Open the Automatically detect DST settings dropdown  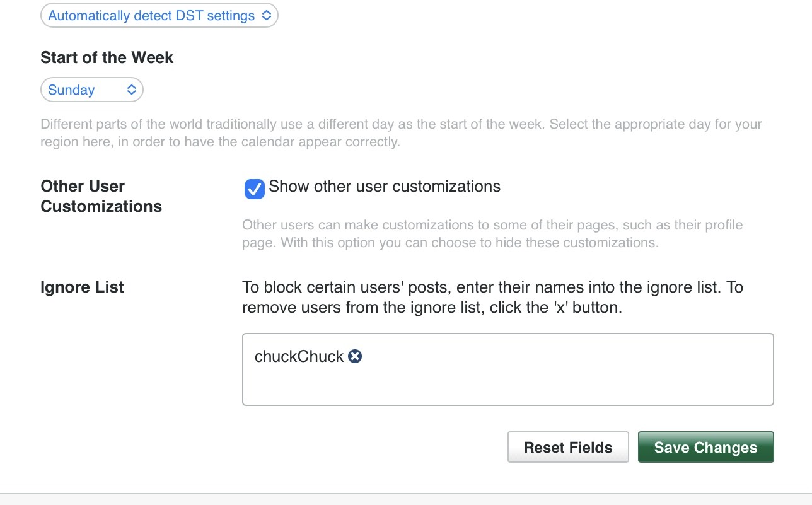point(151,16)
